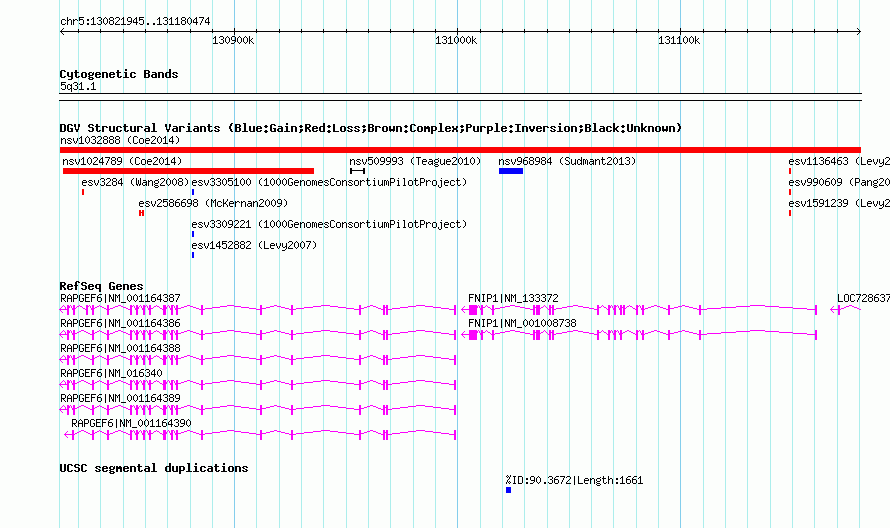This screenshot has width=890, height=528.
Task: Select RAPGEF6|NM_001164386 transcript label
Action: pos(120,323)
